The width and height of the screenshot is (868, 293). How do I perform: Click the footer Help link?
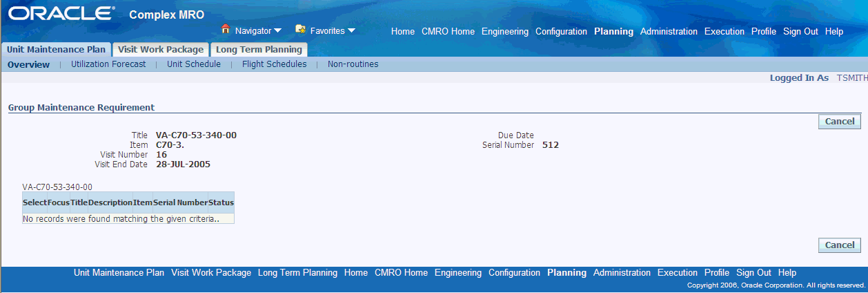pos(787,273)
